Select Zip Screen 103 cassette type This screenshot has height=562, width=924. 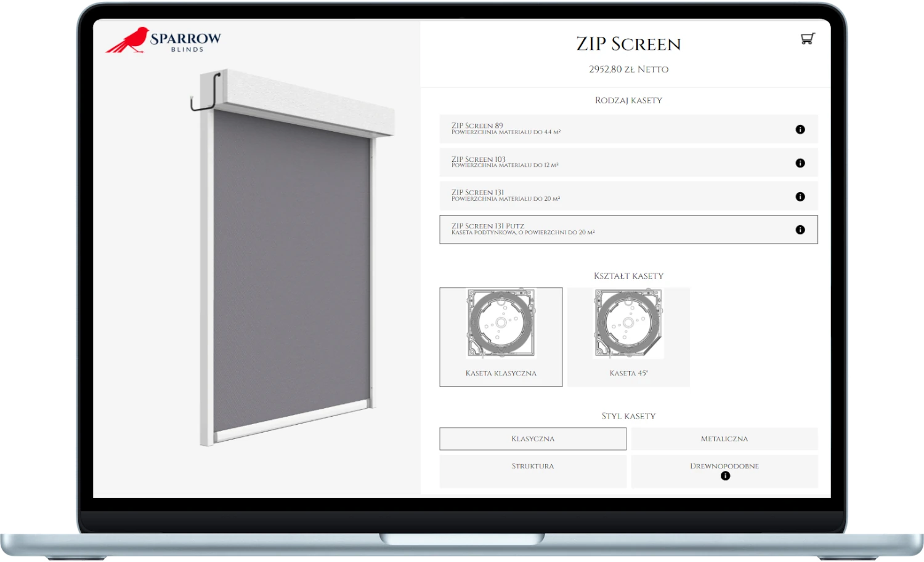click(628, 163)
